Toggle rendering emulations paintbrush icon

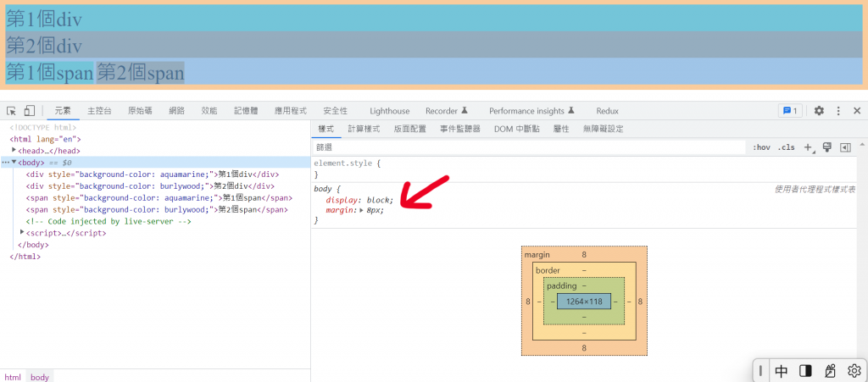click(827, 147)
